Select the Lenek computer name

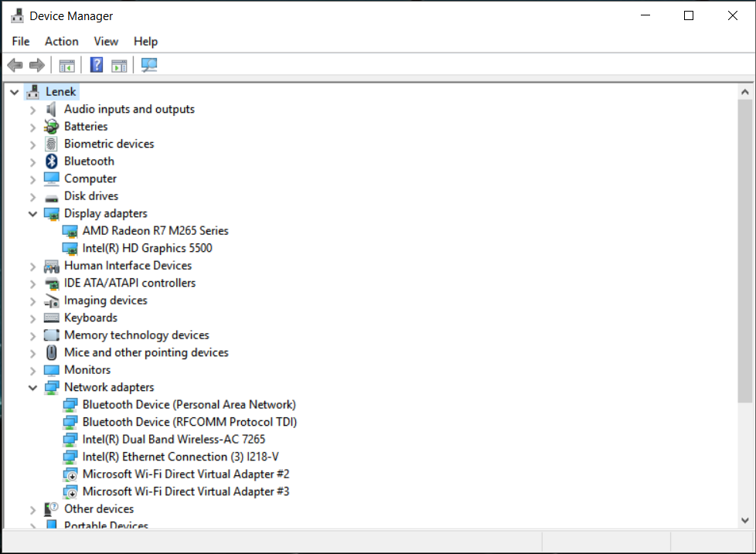pyautogui.click(x=61, y=91)
